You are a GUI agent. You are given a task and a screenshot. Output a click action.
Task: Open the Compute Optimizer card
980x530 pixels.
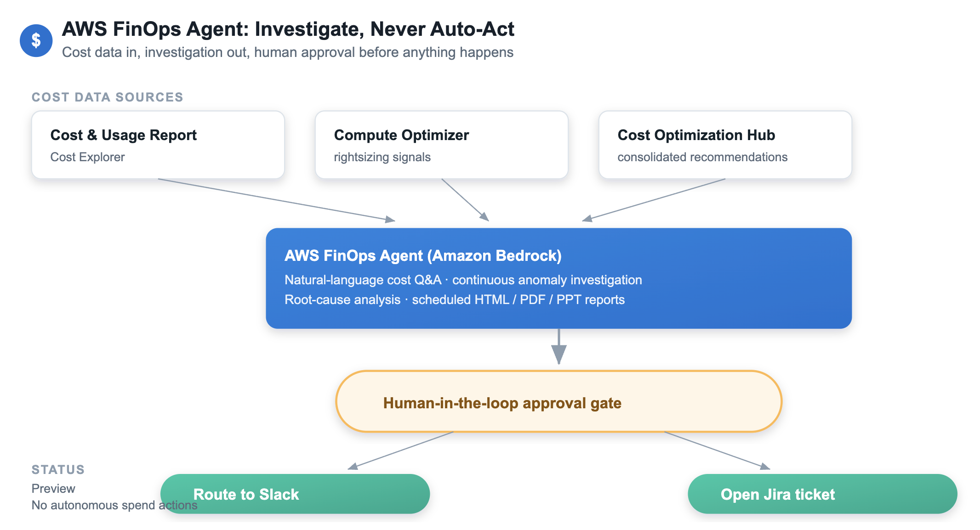click(x=442, y=145)
